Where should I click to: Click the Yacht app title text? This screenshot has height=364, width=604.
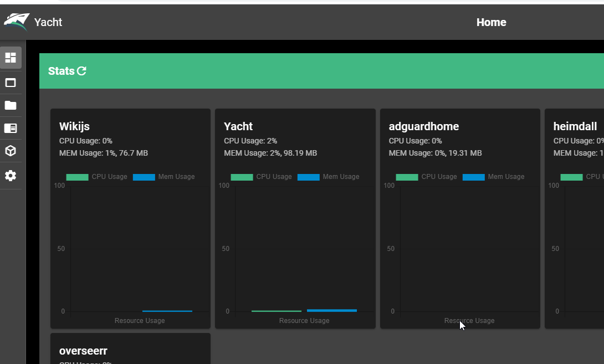tap(48, 22)
